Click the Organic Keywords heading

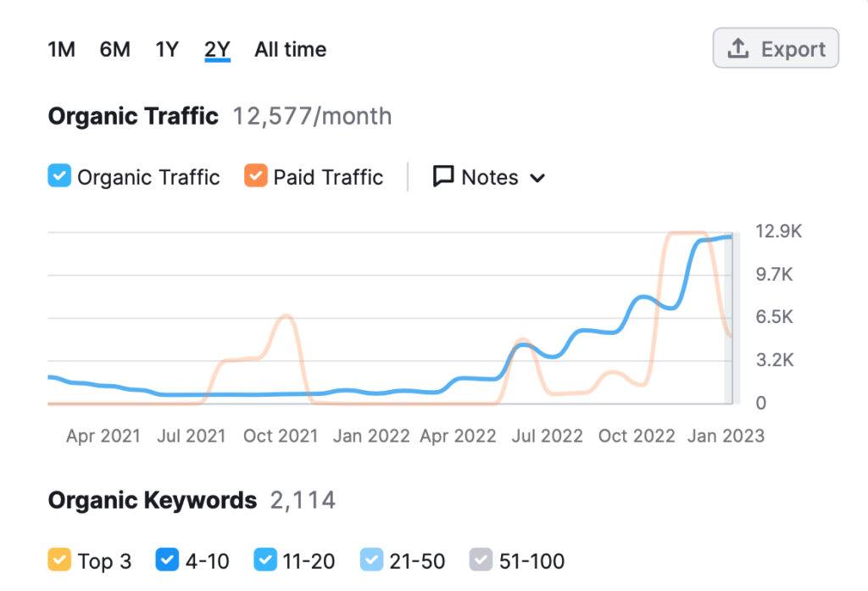153,500
